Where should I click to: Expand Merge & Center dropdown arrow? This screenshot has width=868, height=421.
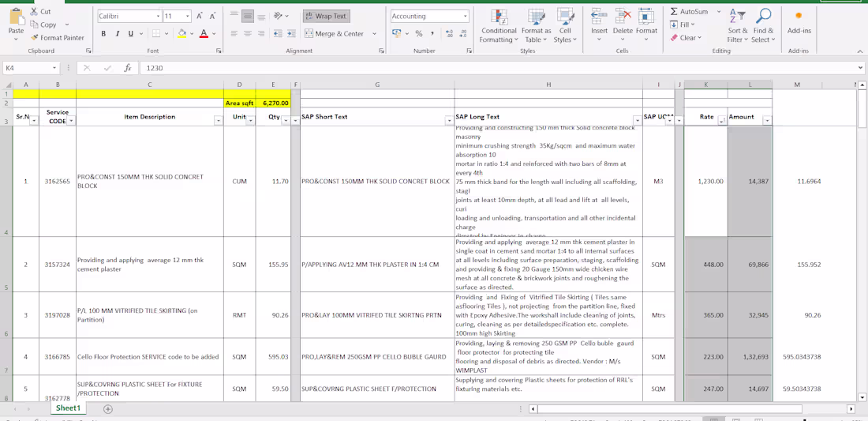pyautogui.click(x=374, y=34)
